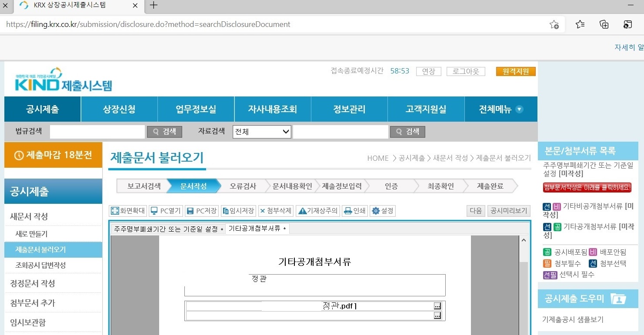Click the orange 원격지원 remote support icon

[516, 71]
